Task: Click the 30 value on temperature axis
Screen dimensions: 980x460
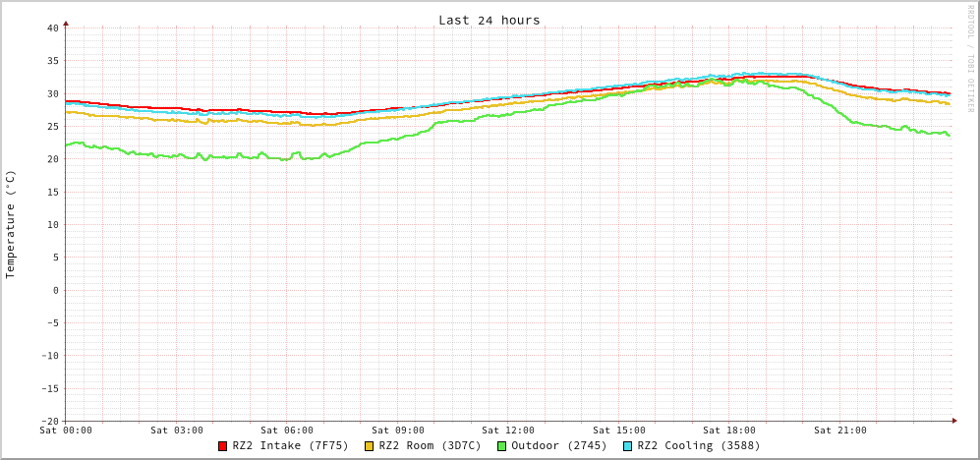Action: [52, 93]
